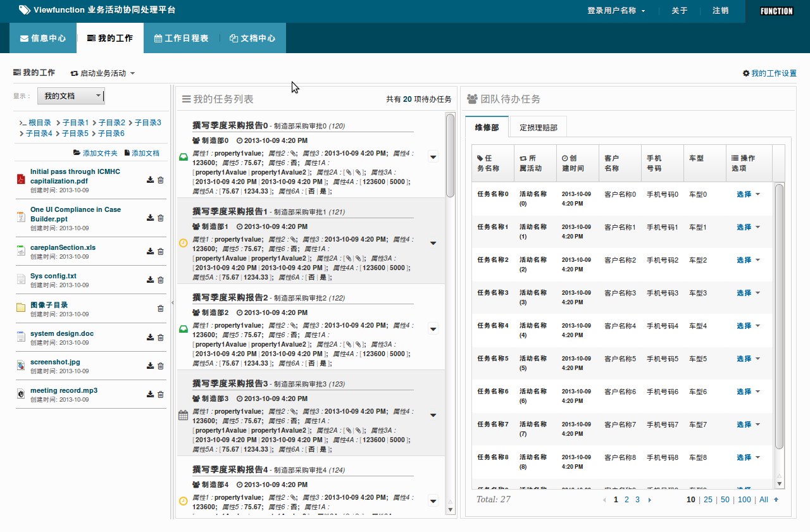
Task: Click the 图像子目录 folder icon
Action: pos(21,308)
